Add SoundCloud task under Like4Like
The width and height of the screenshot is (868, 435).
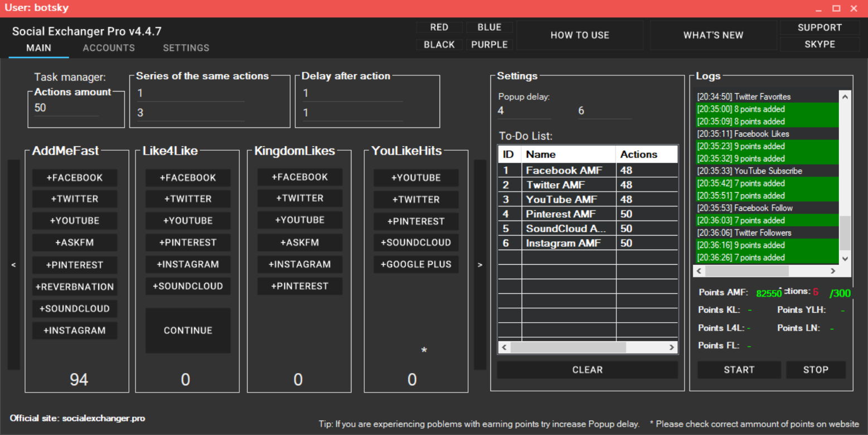188,286
